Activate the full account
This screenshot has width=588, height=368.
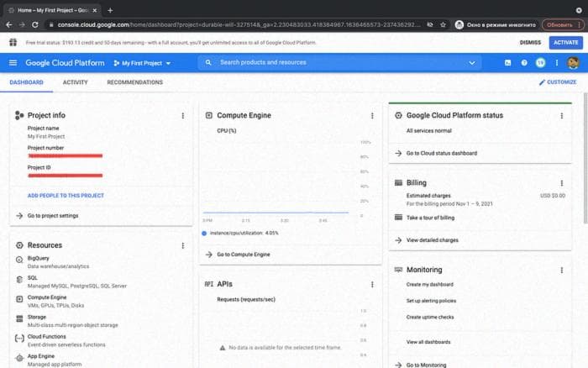click(566, 42)
